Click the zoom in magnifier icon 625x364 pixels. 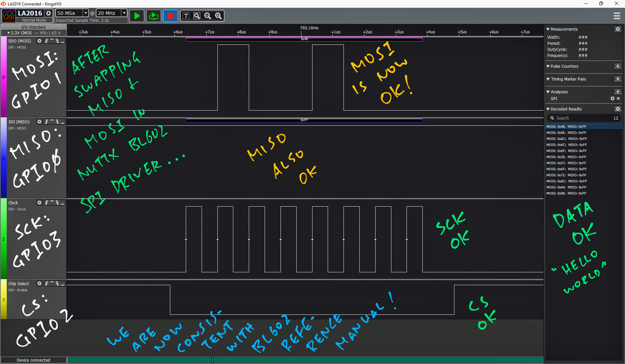[218, 16]
